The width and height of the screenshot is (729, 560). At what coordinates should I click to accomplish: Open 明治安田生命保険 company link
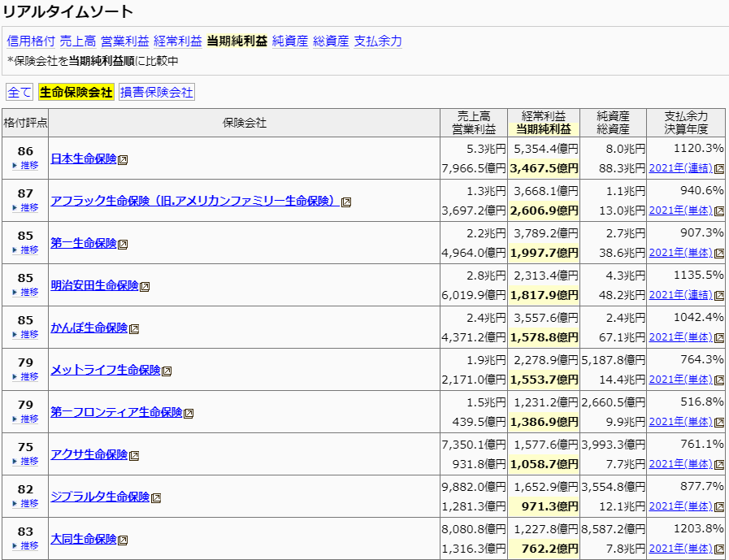pos(94,285)
